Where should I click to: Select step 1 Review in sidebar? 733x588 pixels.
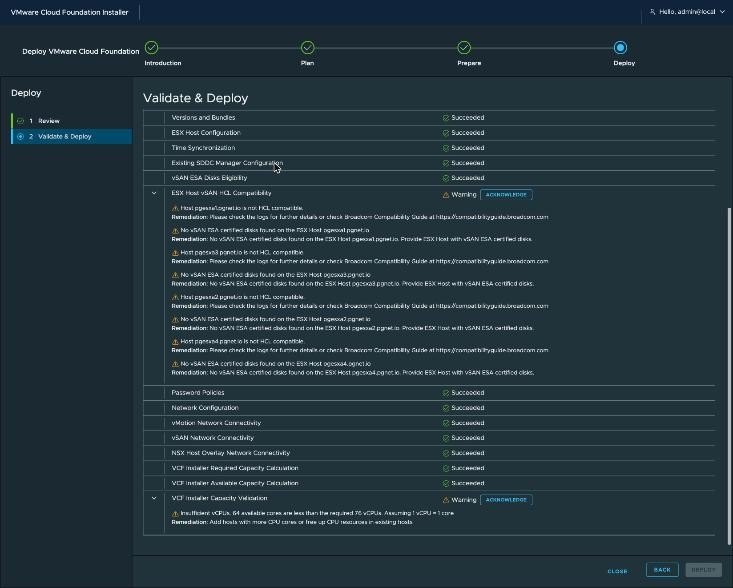72,121
